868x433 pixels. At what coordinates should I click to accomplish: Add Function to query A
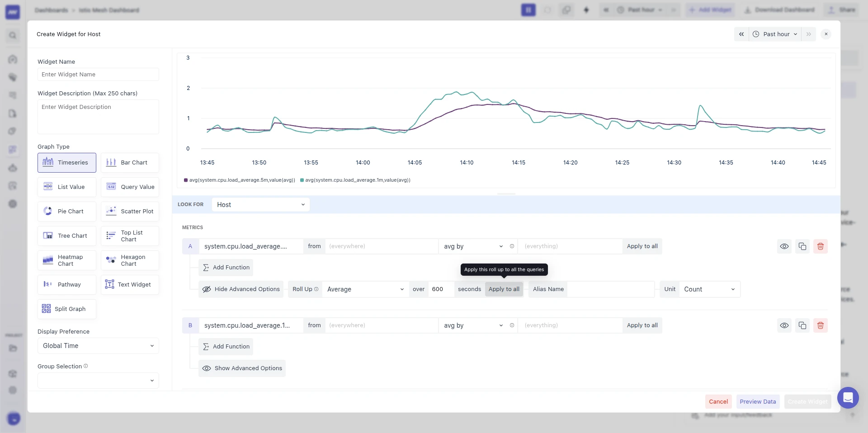(226, 268)
